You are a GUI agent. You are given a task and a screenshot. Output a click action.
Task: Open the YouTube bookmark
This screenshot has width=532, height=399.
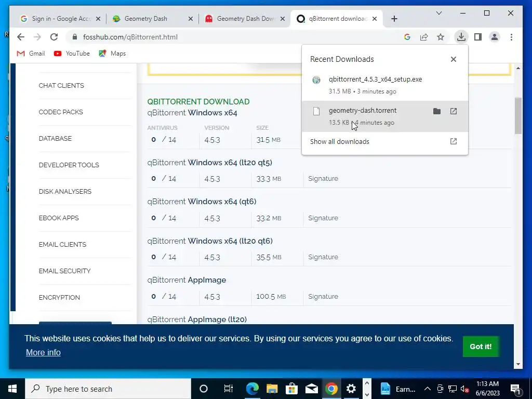point(72,54)
